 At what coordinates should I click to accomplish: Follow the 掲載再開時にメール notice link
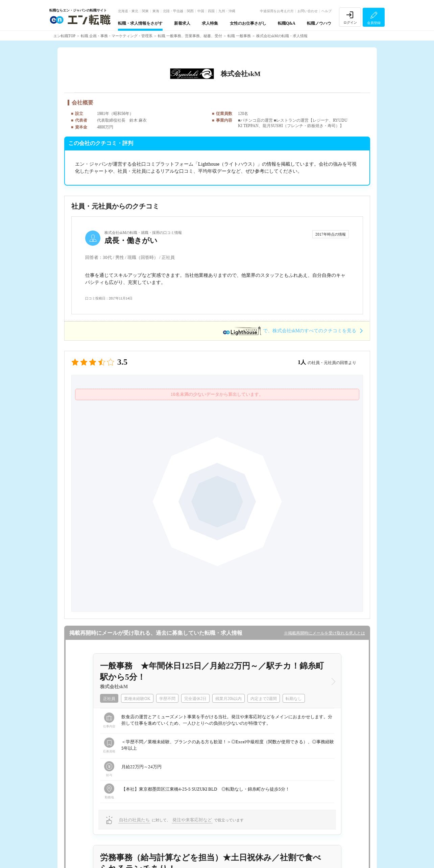coord(324,633)
